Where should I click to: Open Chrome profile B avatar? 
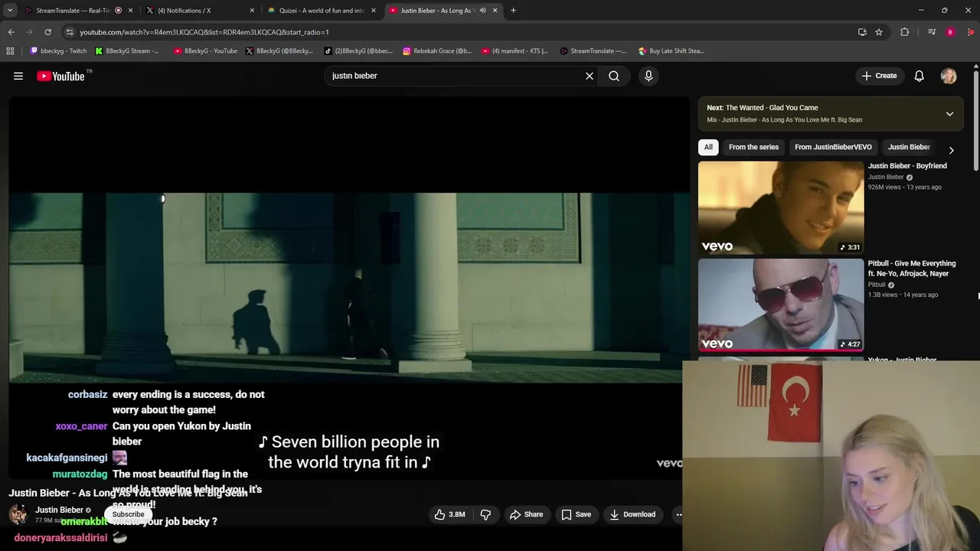point(950,32)
